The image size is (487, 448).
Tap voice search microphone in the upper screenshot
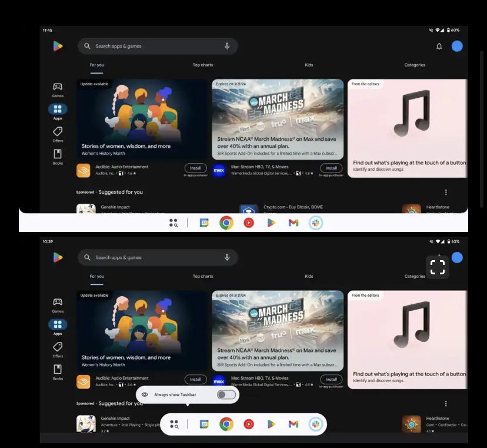tap(227, 46)
